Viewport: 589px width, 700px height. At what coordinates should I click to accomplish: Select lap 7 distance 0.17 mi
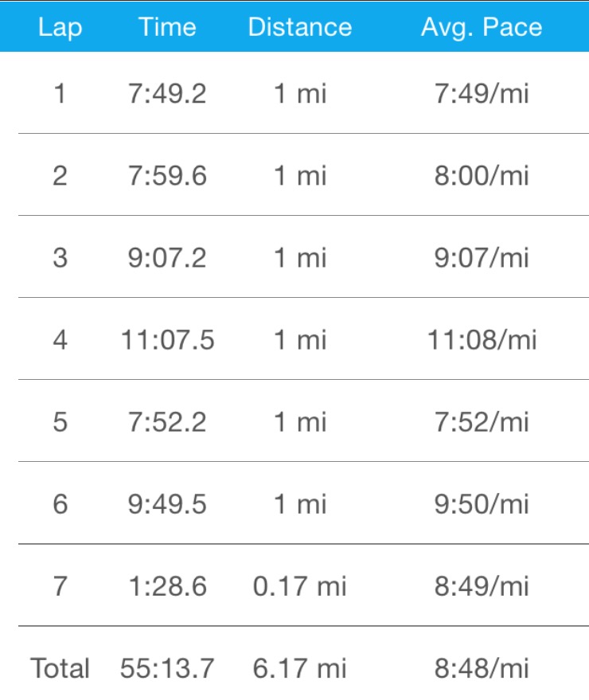tap(299, 586)
